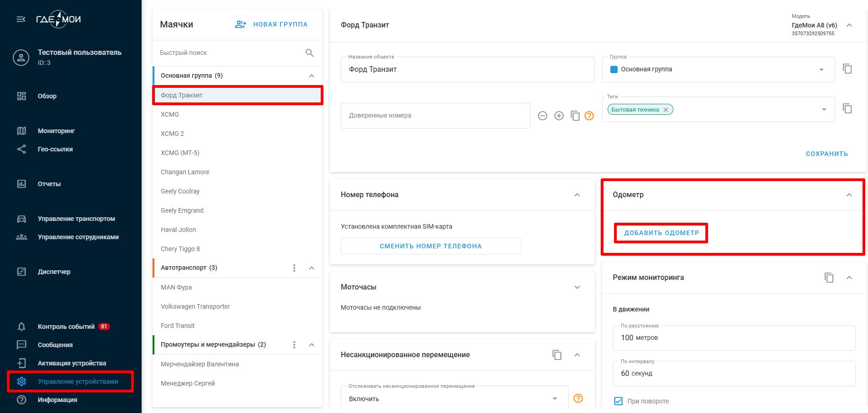Click the copy icon next to Группа field

click(847, 69)
